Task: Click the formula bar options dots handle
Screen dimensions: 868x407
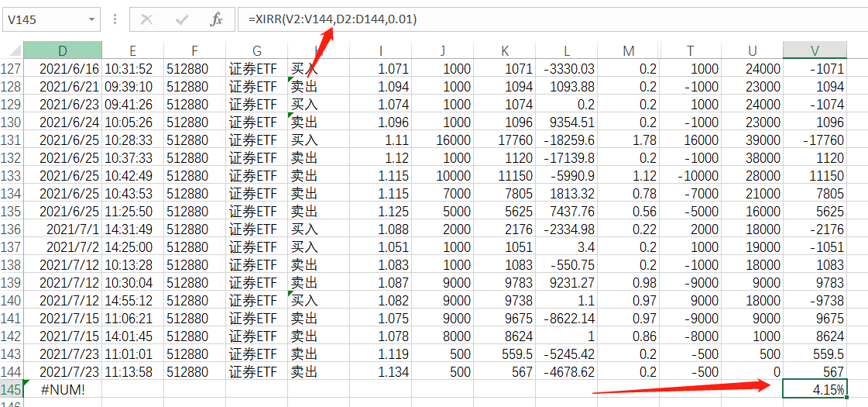Action: [115, 19]
